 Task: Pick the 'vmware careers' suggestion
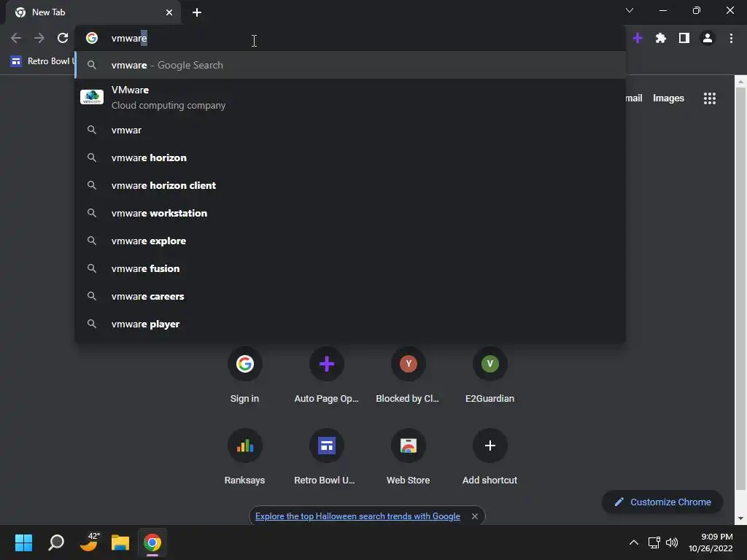click(x=350, y=296)
